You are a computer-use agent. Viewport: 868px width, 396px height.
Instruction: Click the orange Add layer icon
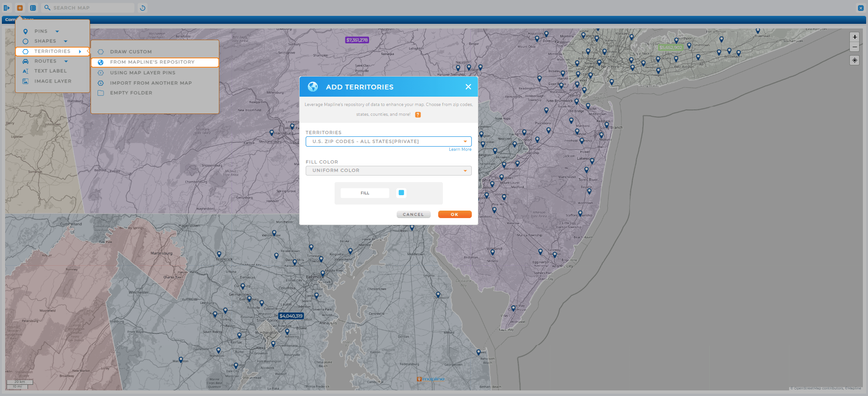[20, 8]
